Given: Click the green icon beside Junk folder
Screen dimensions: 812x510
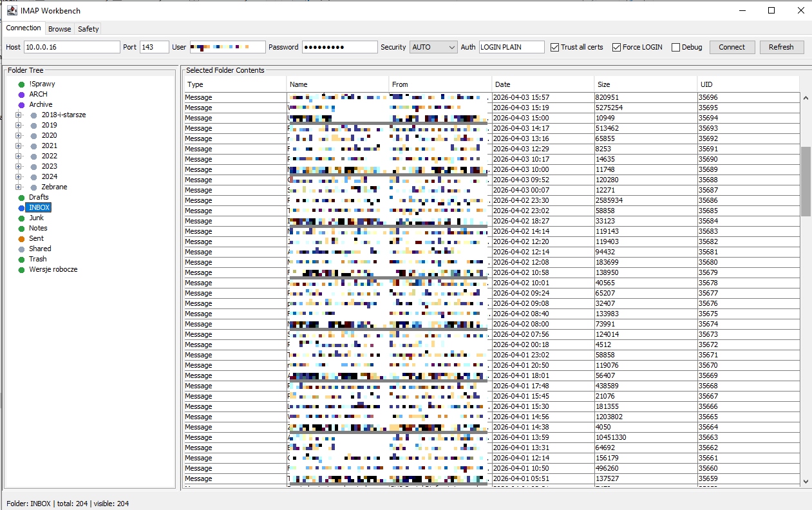Looking at the screenshot, I should click(21, 218).
